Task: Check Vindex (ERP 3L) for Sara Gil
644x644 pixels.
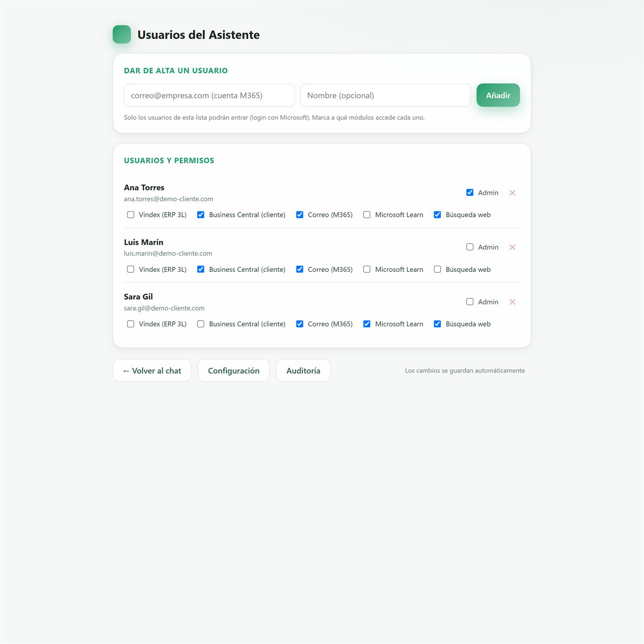Action: [x=131, y=324]
